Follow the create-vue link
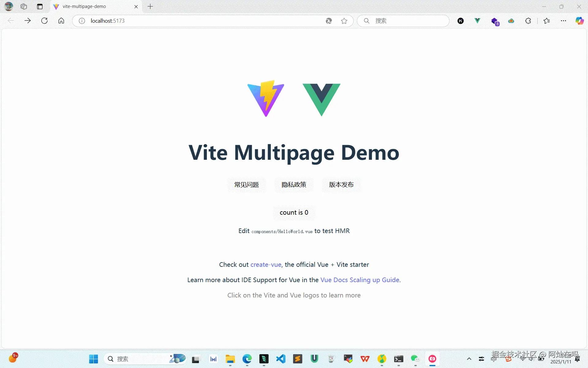 point(266,265)
